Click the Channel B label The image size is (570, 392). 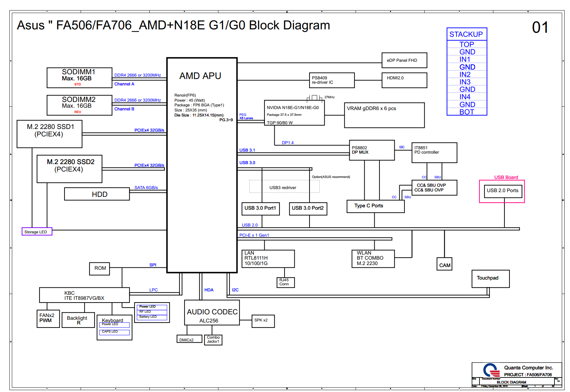(x=124, y=109)
